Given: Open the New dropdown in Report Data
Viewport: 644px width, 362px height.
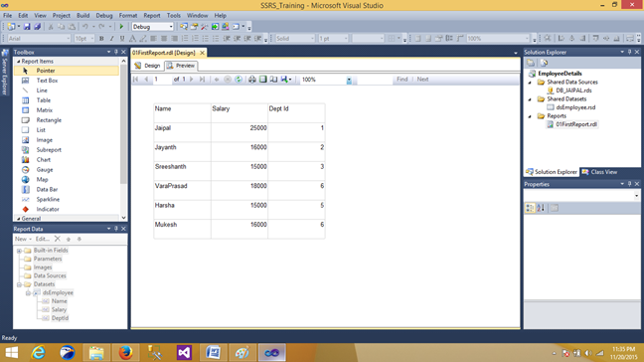Looking at the screenshot, I should tap(23, 239).
